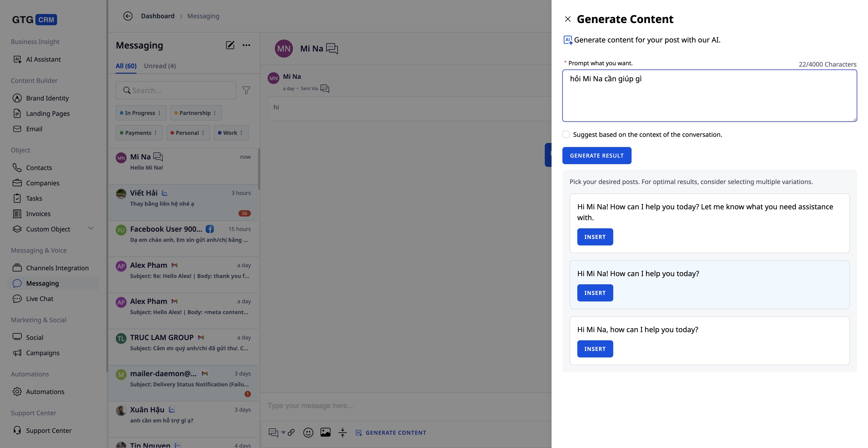Open channel selector dropdown arrow in composer
Screen dimensions: 868x448
[x=283, y=432]
